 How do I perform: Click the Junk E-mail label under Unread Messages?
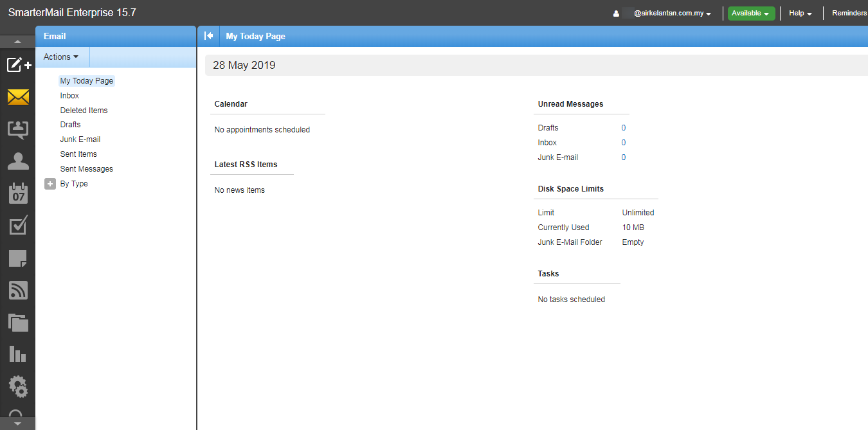[558, 157]
